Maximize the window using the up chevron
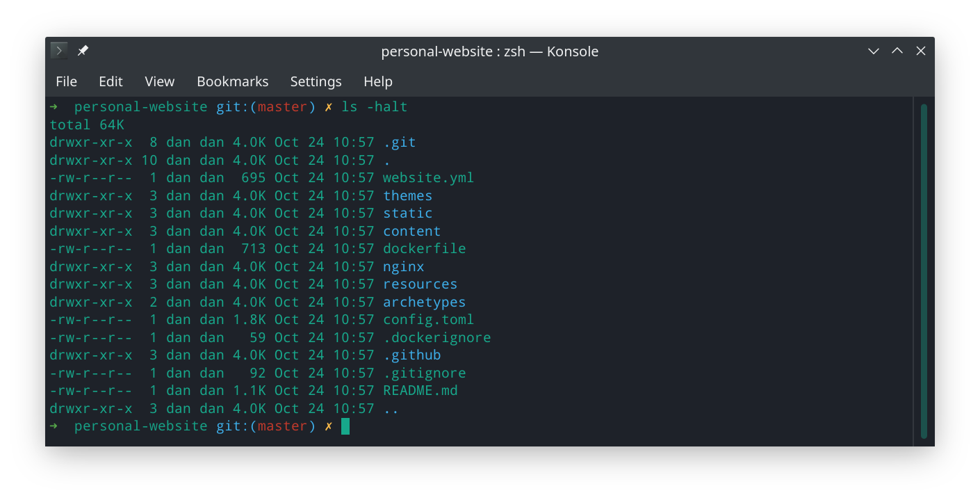980x500 pixels. [897, 51]
